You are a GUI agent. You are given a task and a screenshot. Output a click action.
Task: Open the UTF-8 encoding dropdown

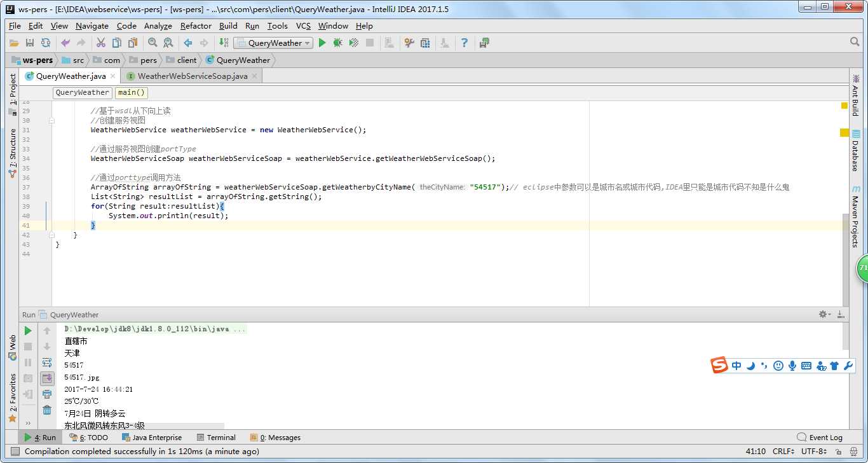[814, 452]
